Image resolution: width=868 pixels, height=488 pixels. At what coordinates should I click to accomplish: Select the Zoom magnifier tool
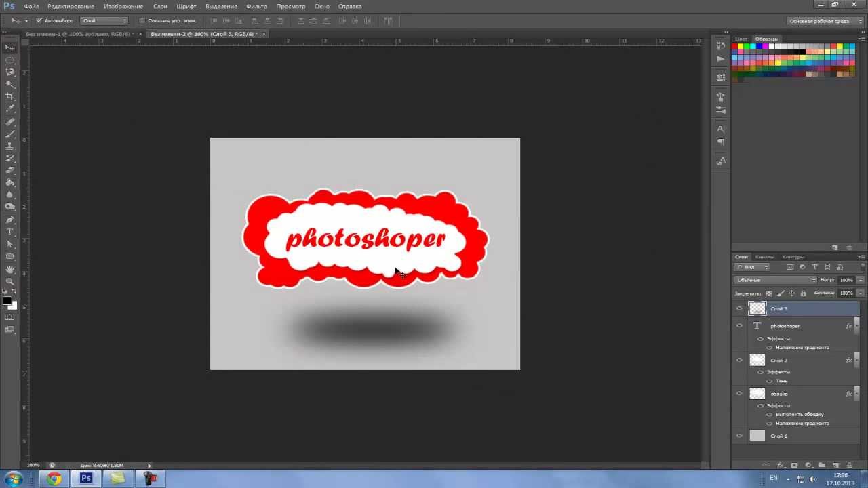pyautogui.click(x=9, y=281)
